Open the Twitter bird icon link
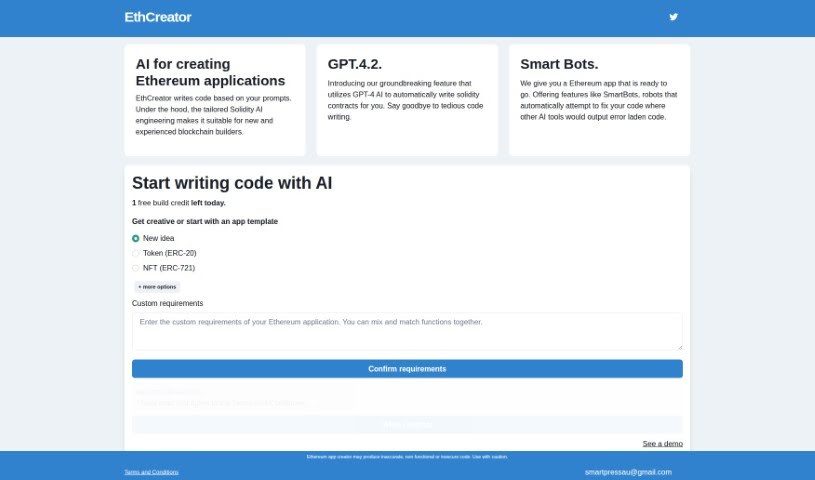 673,17
